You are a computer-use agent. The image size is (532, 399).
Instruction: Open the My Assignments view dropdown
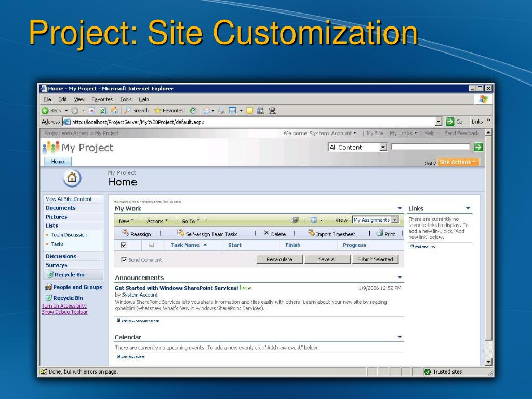pos(395,220)
